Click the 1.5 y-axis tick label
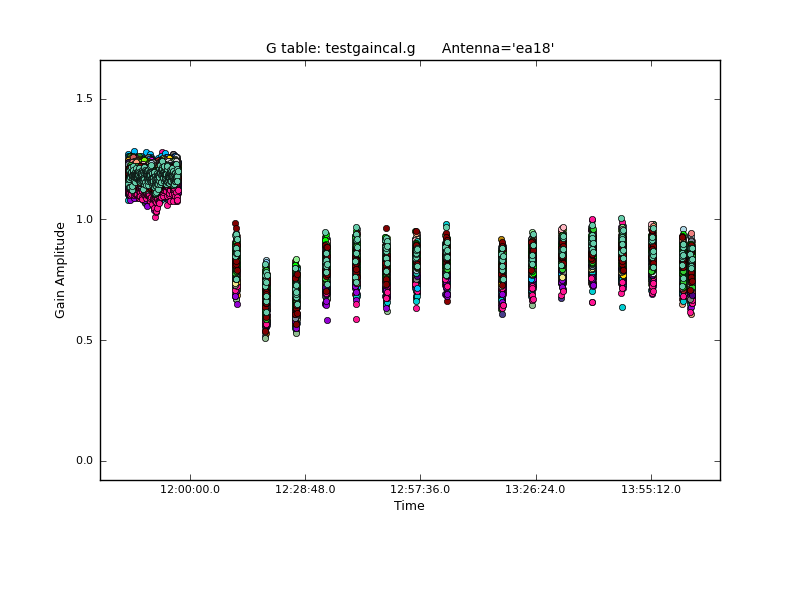Image resolution: width=800 pixels, height=600 pixels. click(x=81, y=99)
